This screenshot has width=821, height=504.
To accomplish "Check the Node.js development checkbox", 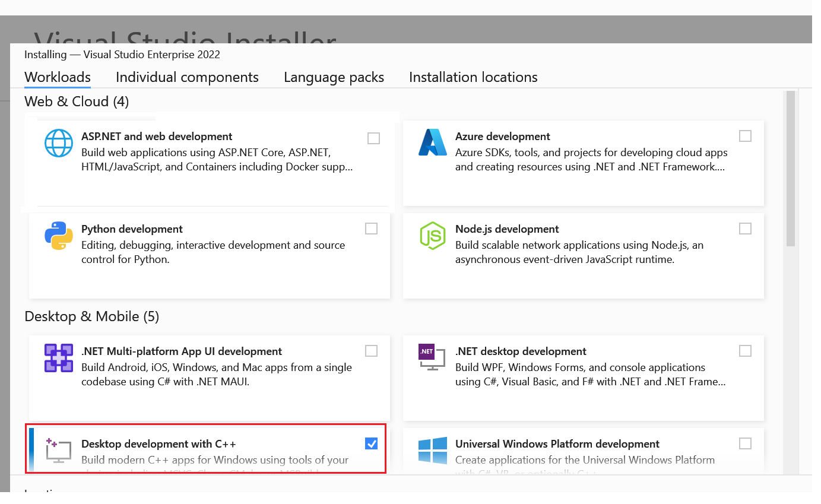I will click(x=745, y=228).
